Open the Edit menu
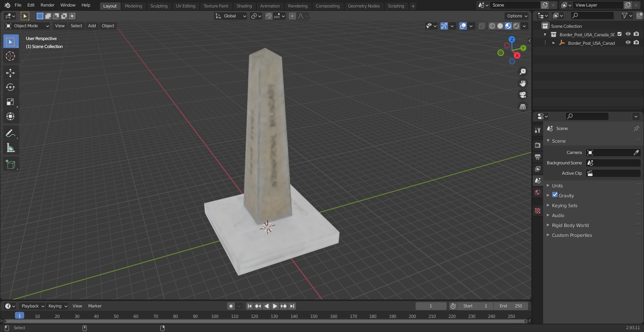Viewport: 644px width, 332px height. tap(31, 5)
